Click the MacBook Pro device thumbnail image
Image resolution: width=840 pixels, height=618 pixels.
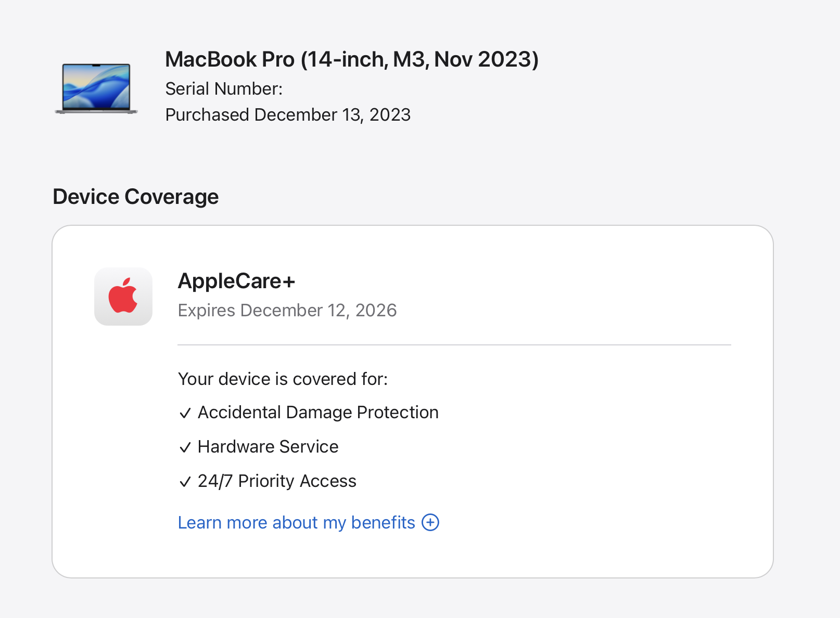96,88
